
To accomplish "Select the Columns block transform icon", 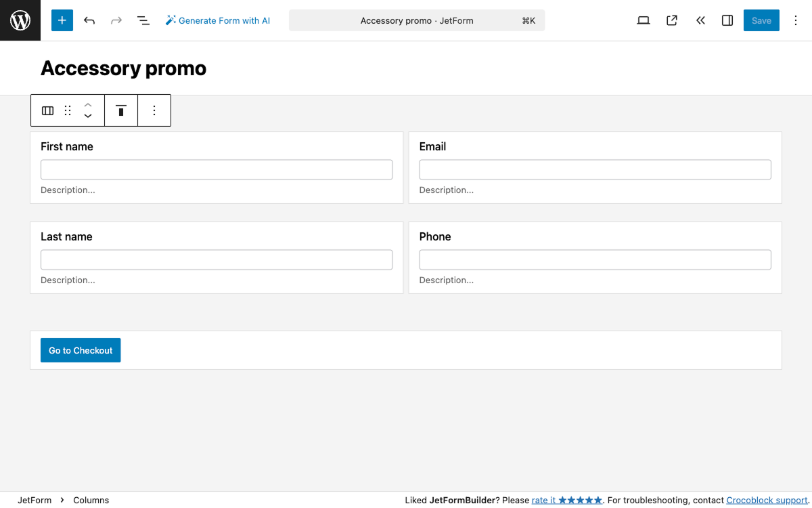I will tap(47, 110).
